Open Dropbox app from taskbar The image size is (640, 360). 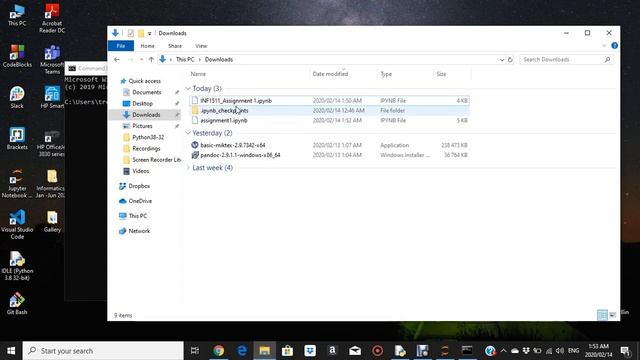click(x=310, y=351)
